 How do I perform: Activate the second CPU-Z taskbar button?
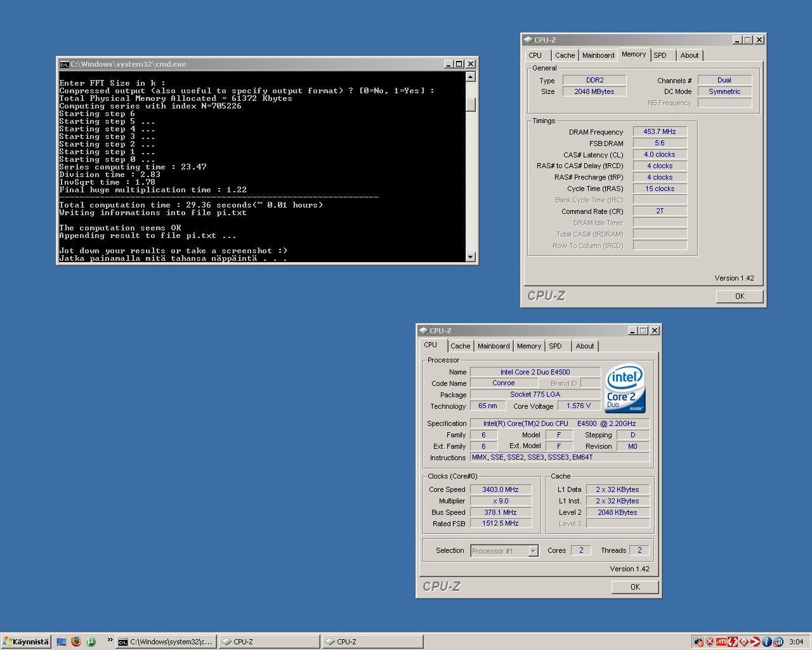[372, 642]
